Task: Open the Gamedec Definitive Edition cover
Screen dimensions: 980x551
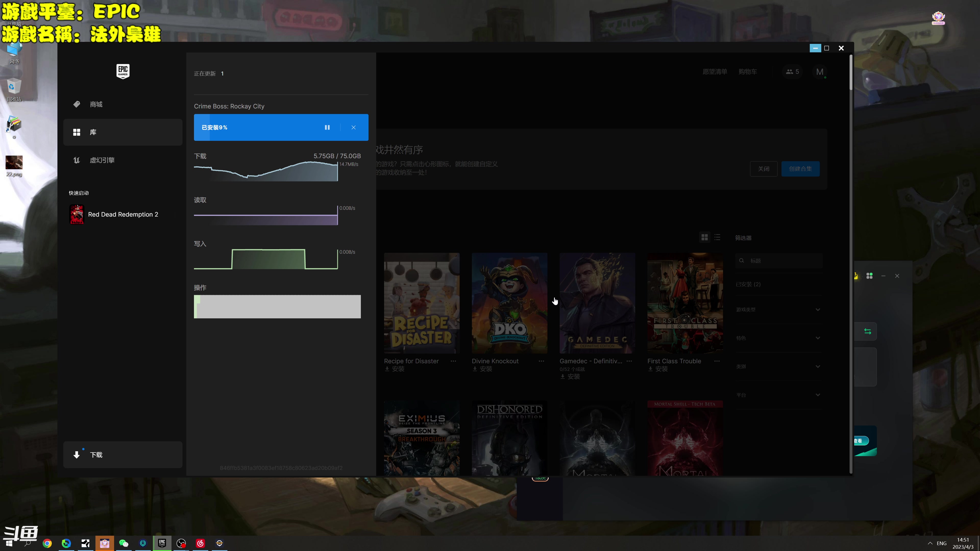Action: (x=597, y=303)
